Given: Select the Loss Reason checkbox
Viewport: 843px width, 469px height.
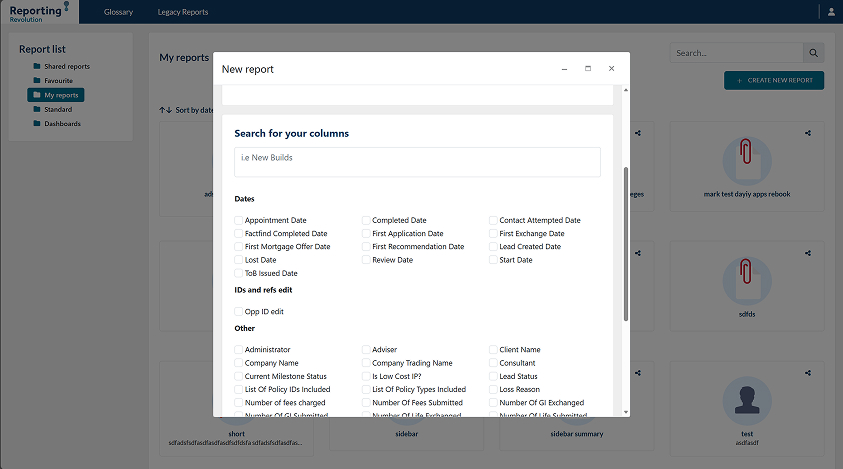Looking at the screenshot, I should (493, 389).
